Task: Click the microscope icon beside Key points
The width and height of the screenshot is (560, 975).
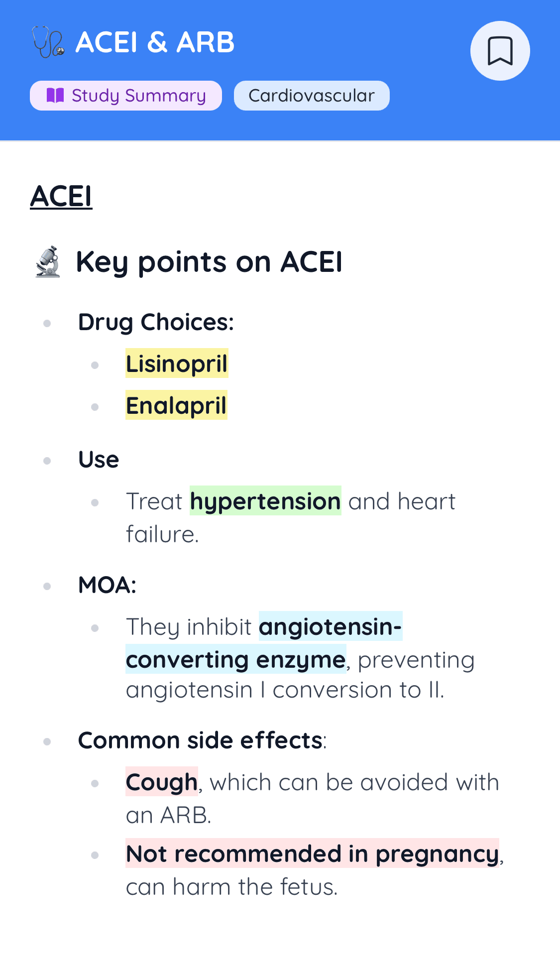Action: pos(48,261)
